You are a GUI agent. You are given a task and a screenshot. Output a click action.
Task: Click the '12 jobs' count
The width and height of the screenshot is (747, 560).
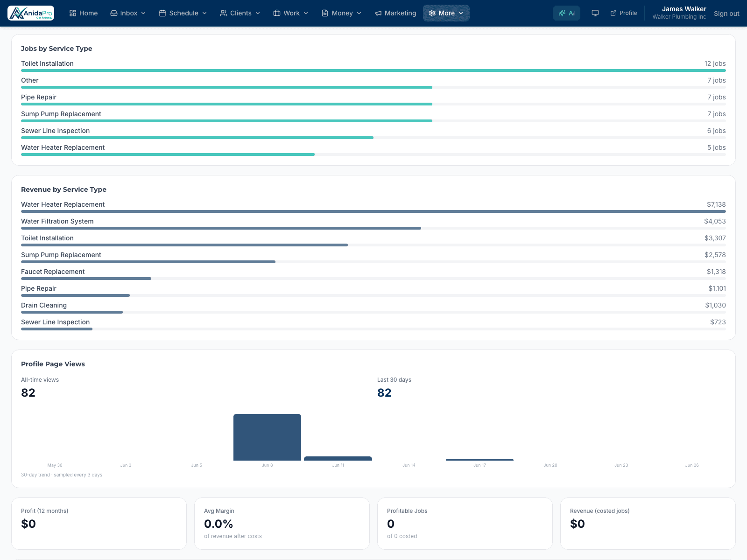(715, 63)
